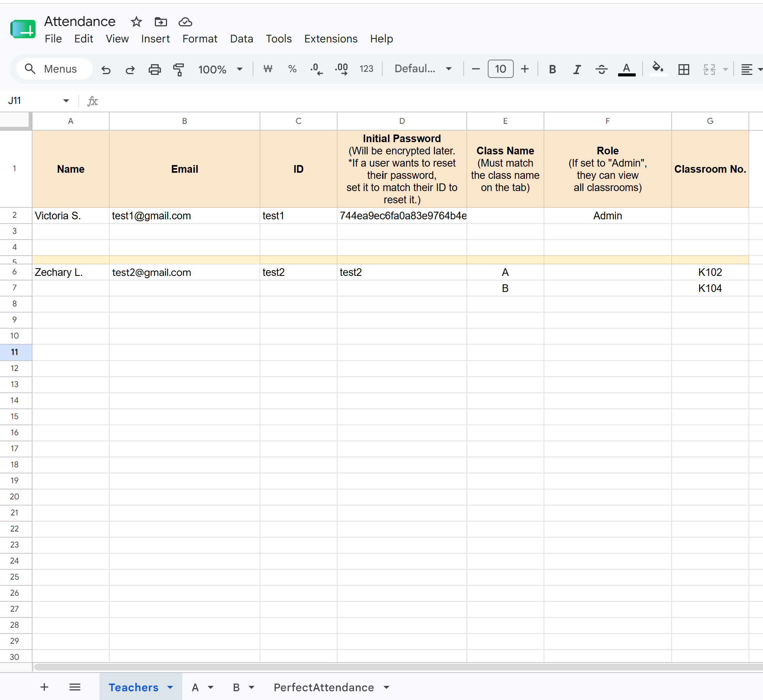Open the Insert menu
This screenshot has height=700, width=763.
(x=156, y=39)
